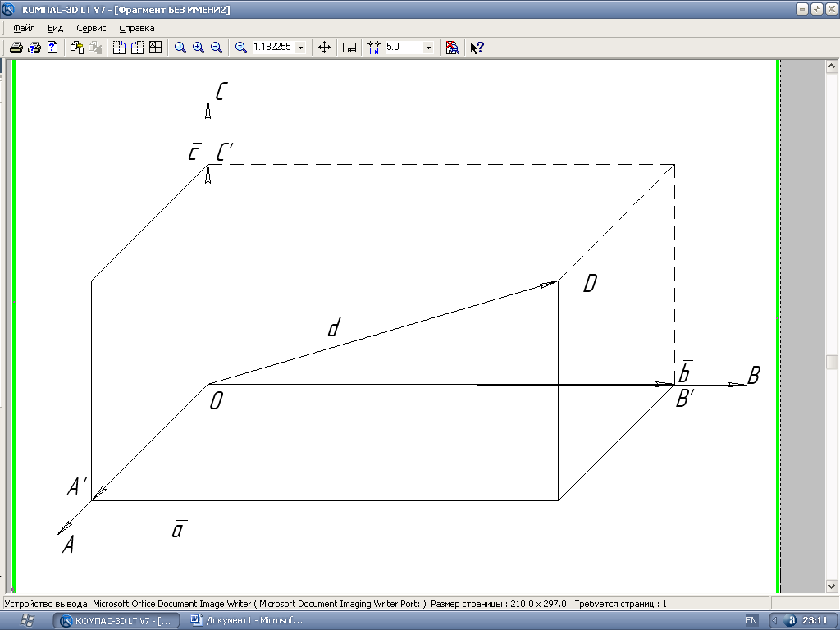Open the Справка menu
840x630 pixels.
(x=137, y=28)
